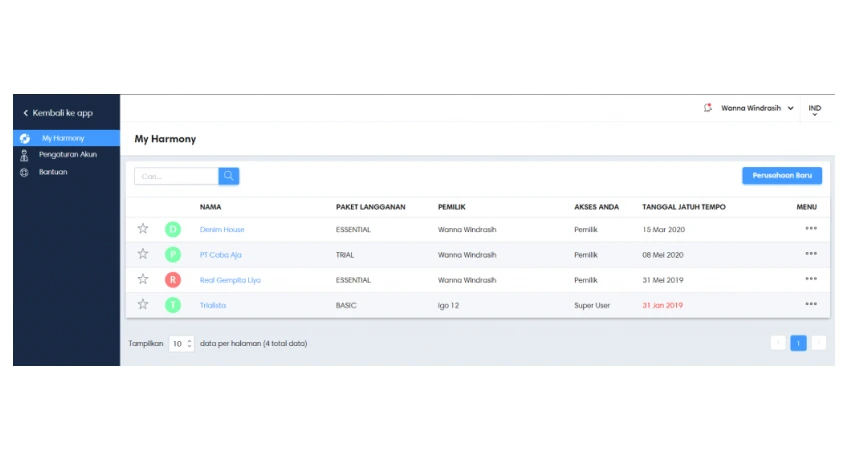Image resolution: width=847 pixels, height=460 pixels.
Task: Click the PT Coba Aja avatar P
Action: pyautogui.click(x=173, y=255)
